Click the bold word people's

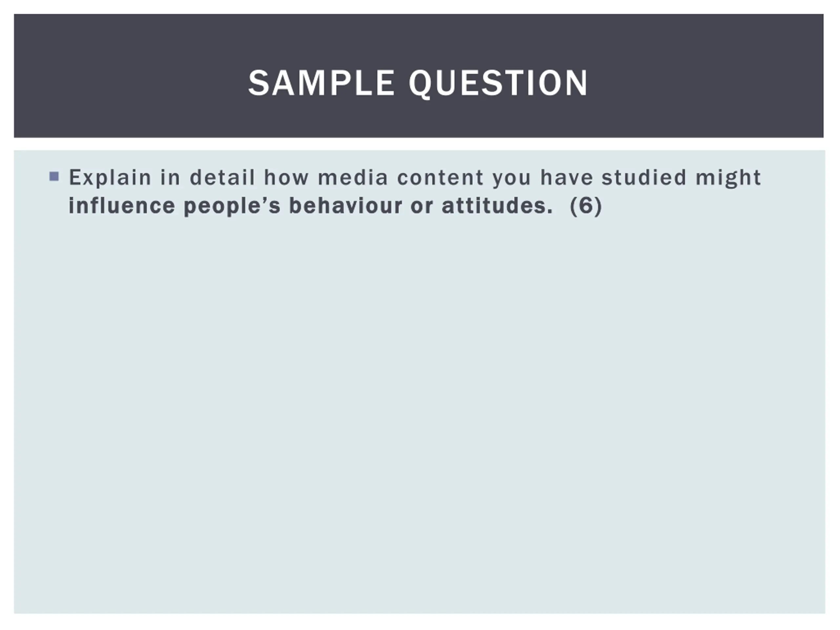coord(232,206)
